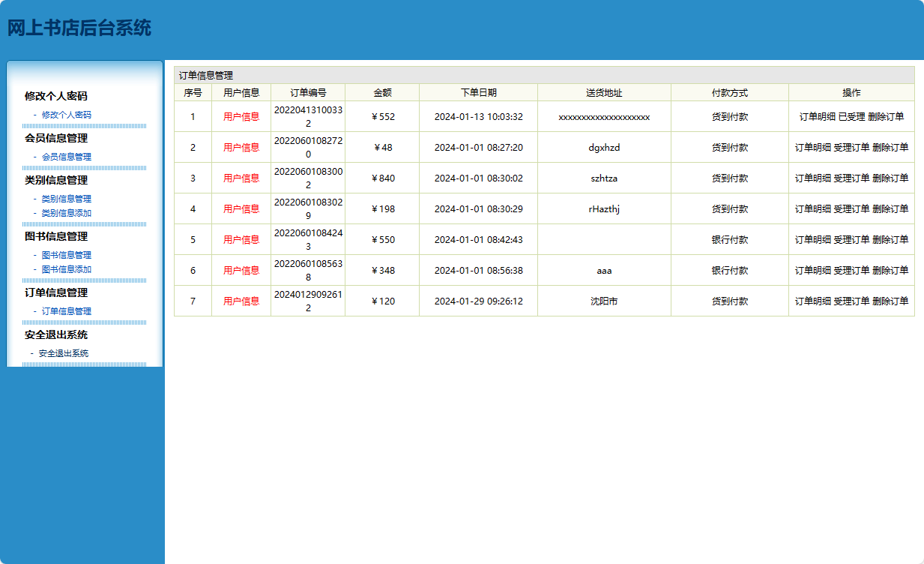Screen dimensions: 924x564
Task: Select 图书信息添加 in sidebar
Action: [66, 269]
